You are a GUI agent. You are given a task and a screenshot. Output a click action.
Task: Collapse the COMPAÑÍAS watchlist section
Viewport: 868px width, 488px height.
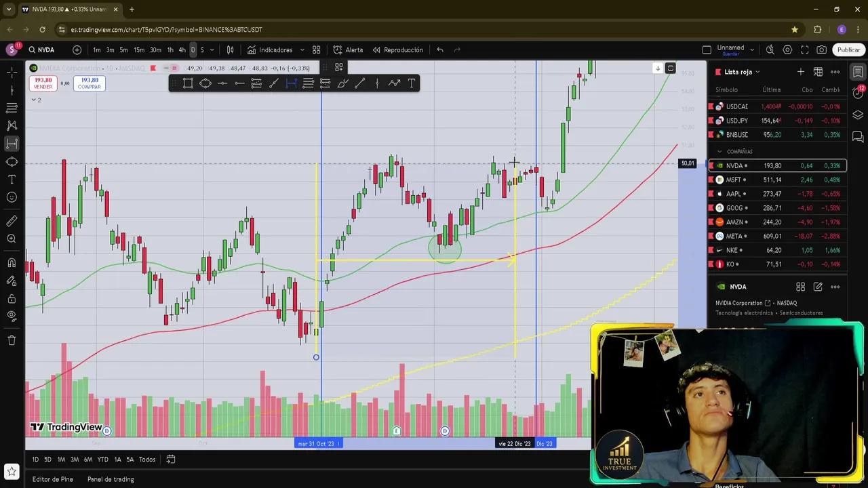[719, 152]
